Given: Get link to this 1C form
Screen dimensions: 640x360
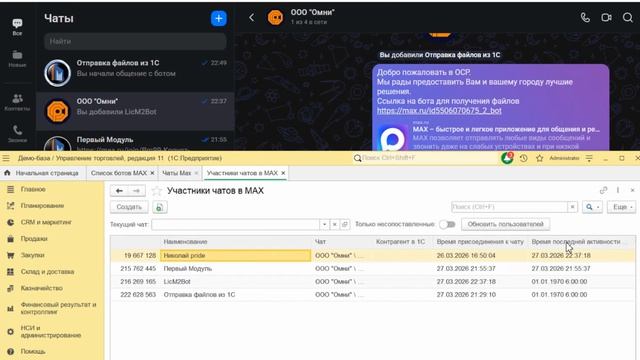Looking at the screenshot, I should [x=603, y=190].
